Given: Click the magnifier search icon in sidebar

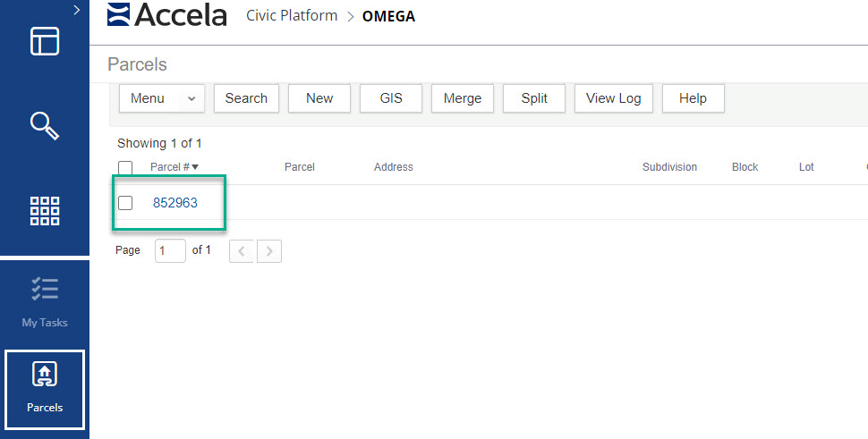Looking at the screenshot, I should [45, 126].
